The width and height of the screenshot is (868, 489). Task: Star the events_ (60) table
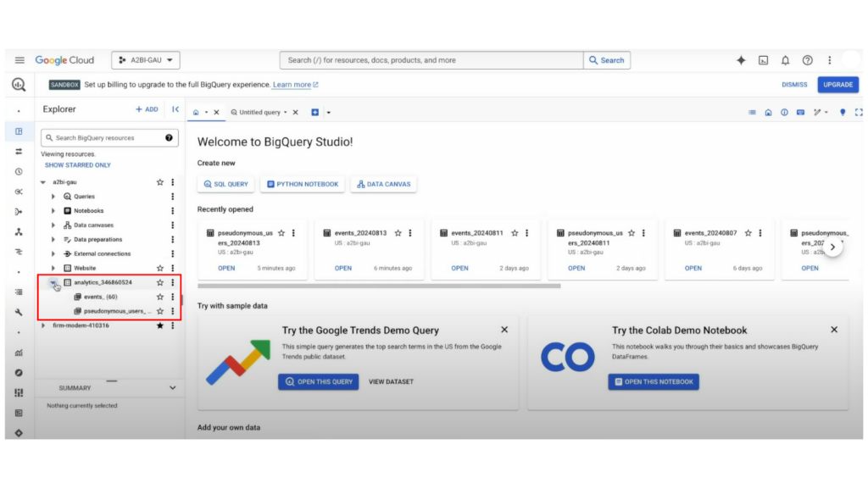pyautogui.click(x=160, y=297)
